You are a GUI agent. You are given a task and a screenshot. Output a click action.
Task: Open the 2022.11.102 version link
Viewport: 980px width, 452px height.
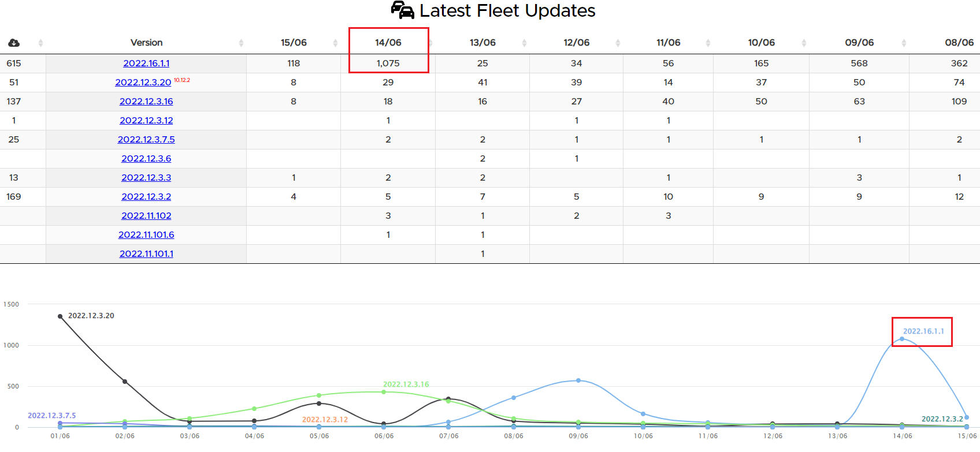[x=146, y=216]
